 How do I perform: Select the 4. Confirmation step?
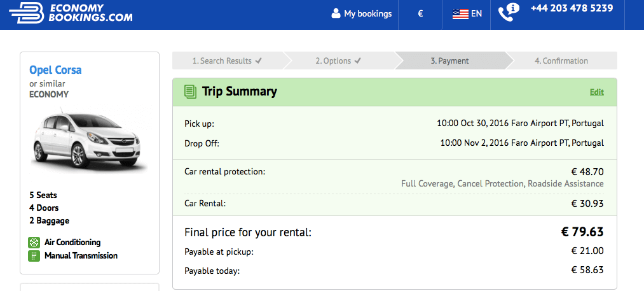(561, 61)
